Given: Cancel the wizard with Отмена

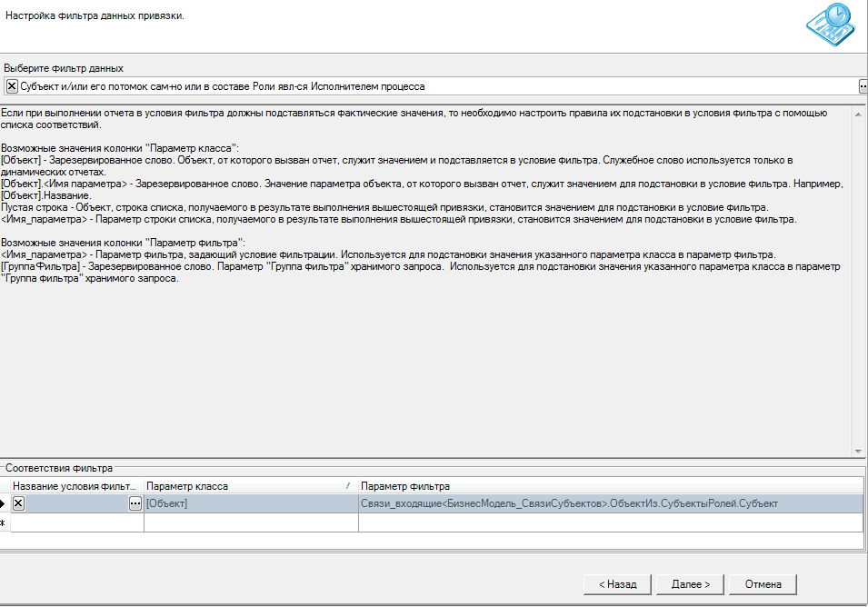Looking at the screenshot, I should tap(763, 583).
